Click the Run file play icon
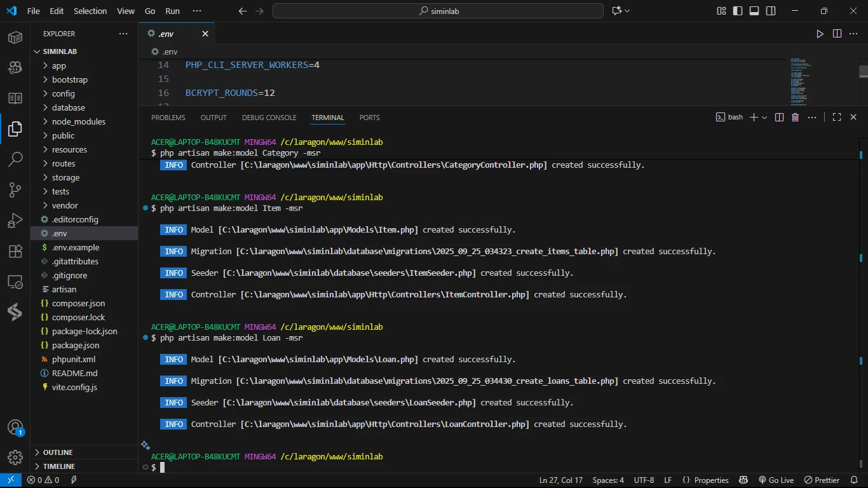 coord(820,34)
